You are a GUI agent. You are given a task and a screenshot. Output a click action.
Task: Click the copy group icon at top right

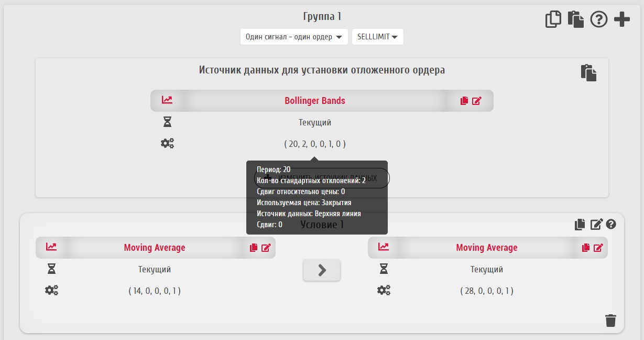[553, 19]
